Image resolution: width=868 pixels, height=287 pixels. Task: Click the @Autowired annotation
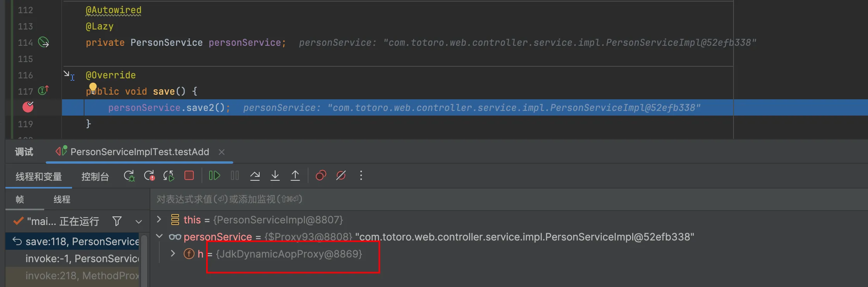coord(114,10)
